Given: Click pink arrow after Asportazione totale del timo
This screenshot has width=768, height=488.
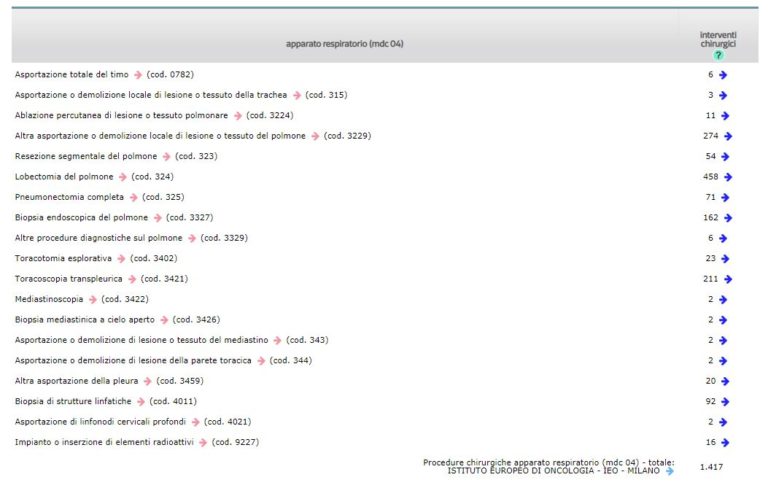Looking at the screenshot, I should tap(137, 75).
